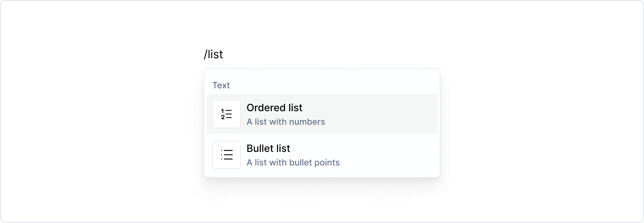Screen dimensions: 644x223
Task: Click the icon with dotted bullet lines
Action: coord(226,155)
